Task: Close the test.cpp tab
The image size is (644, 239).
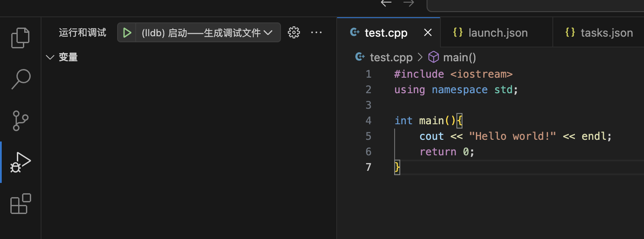Action: [x=428, y=33]
